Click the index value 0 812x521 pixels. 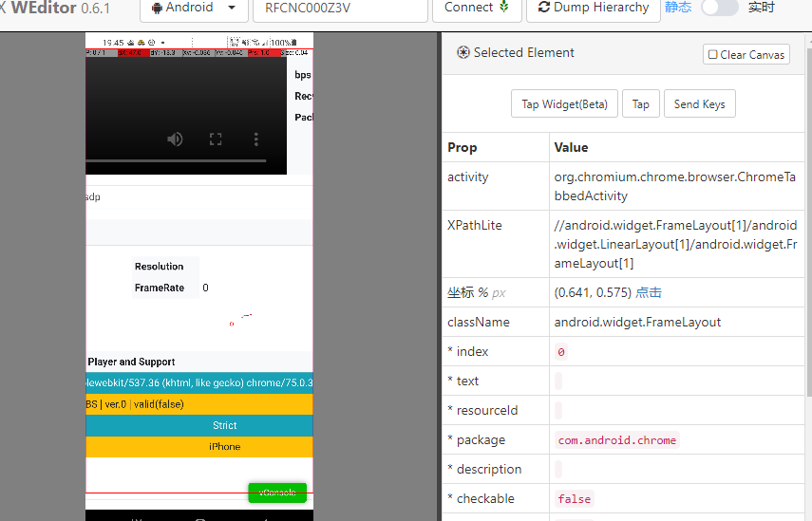coord(561,352)
